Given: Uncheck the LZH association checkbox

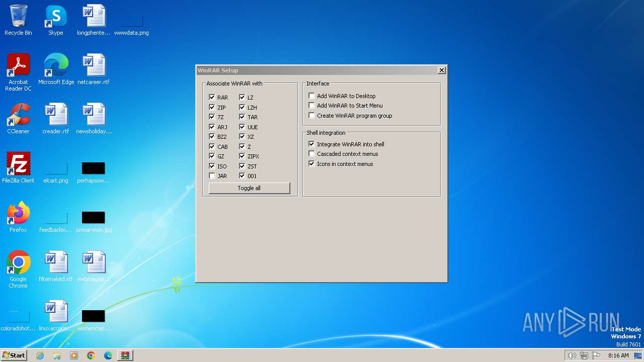Looking at the screenshot, I should point(242,107).
